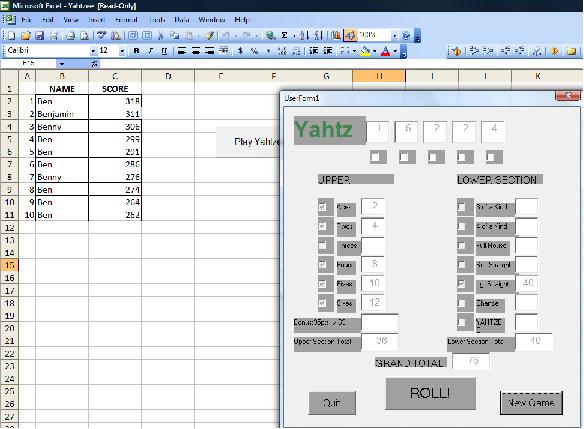Expand the Undo history dropdown arrow
Viewport: 584px width, 429px height.
(x=236, y=35)
